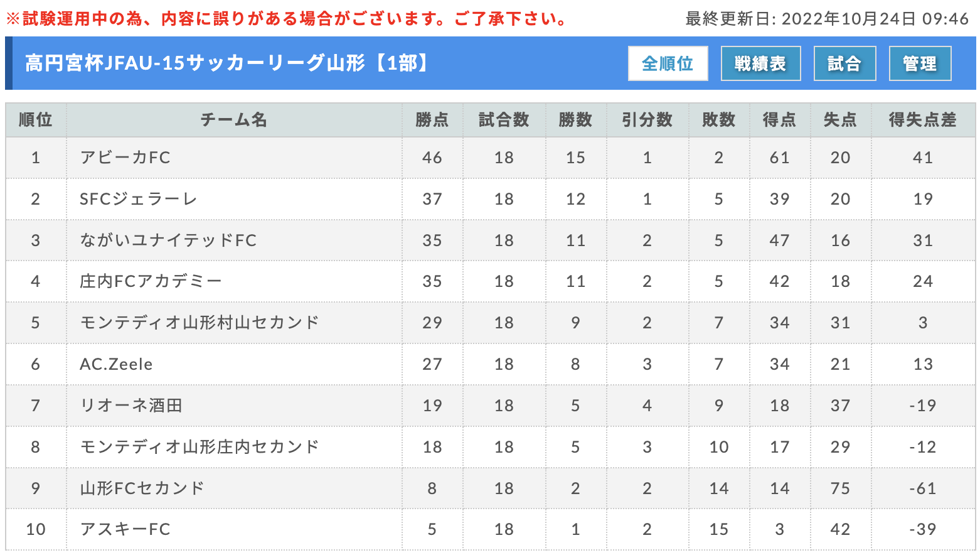
Task: Select the 勝点 column header
Action: point(432,120)
